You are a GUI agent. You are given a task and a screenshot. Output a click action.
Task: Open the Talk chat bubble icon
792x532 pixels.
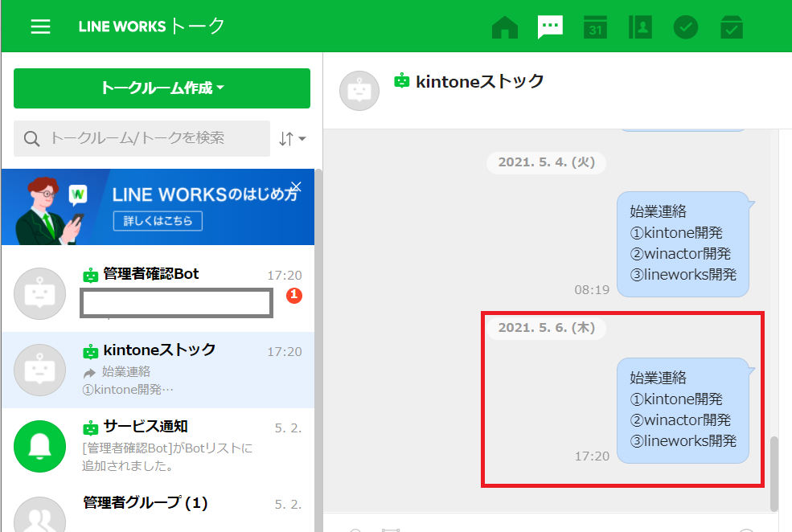pos(550,27)
